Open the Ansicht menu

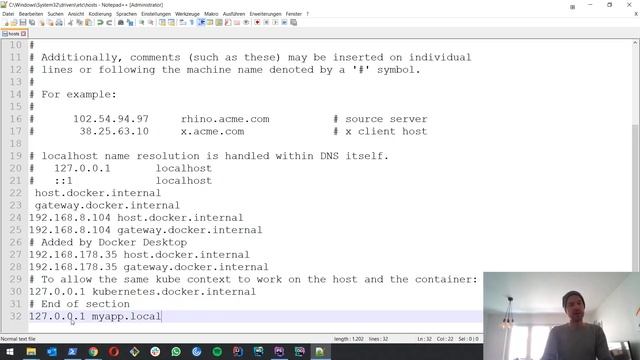click(x=76, y=14)
